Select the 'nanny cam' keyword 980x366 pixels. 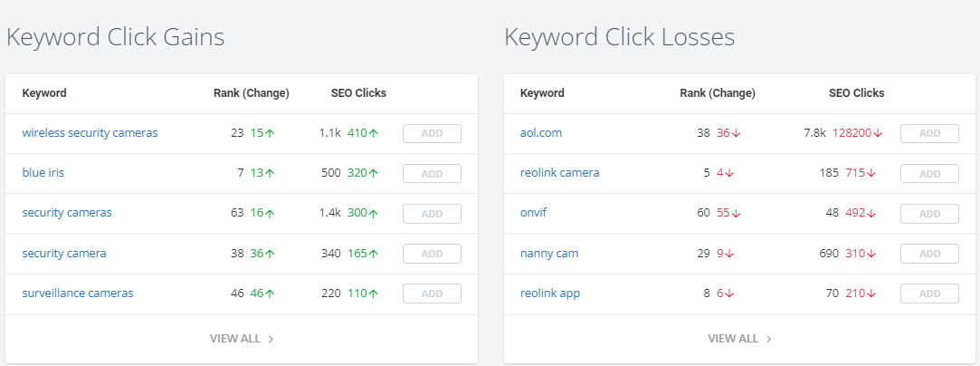pyautogui.click(x=548, y=254)
